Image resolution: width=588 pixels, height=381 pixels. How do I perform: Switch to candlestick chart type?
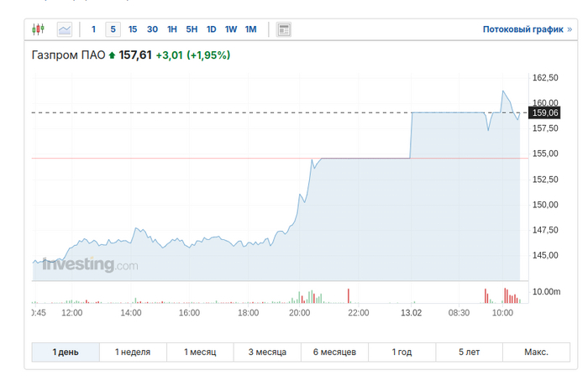(38, 29)
